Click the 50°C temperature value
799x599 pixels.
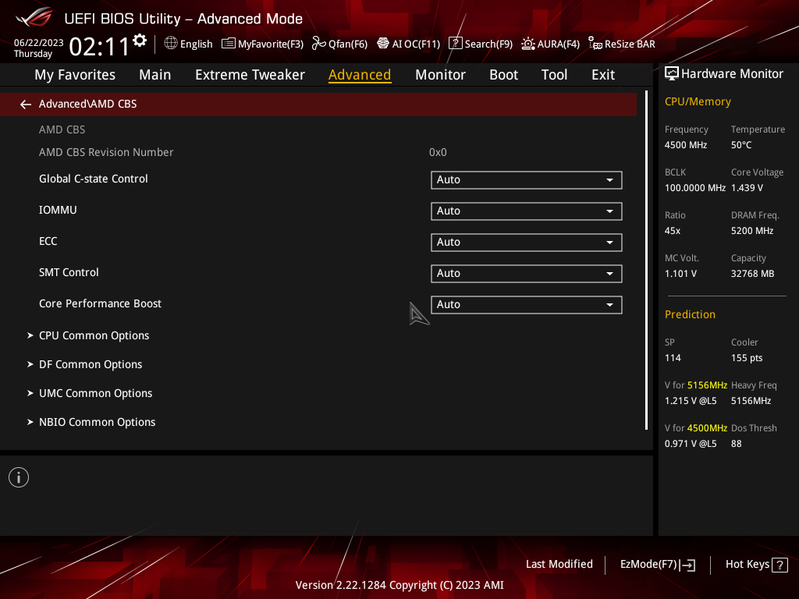pos(741,145)
